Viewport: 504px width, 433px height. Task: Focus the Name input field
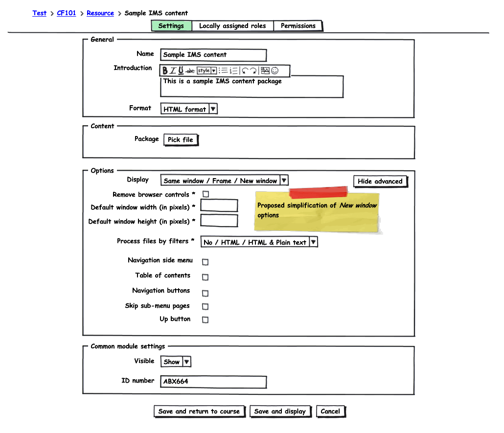coord(213,55)
